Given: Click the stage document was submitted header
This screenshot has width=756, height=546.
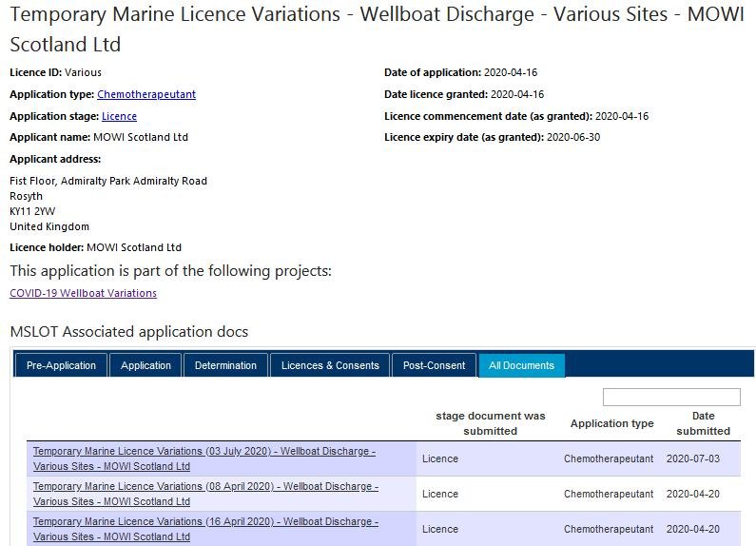Looking at the screenshot, I should point(491,423).
